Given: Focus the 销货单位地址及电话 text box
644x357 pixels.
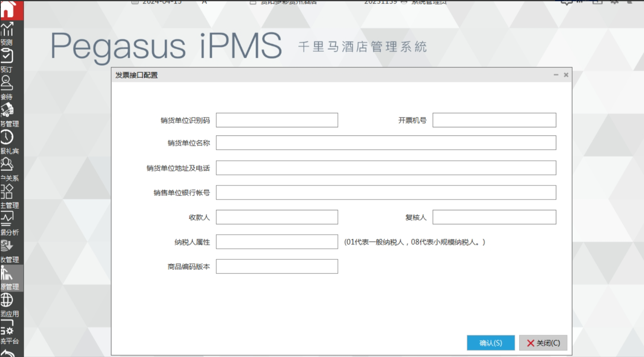Looking at the screenshot, I should (x=386, y=168).
